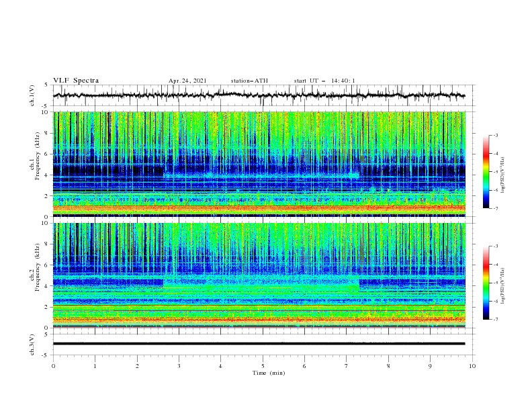Click time axis tick label "0"
This screenshot has width=532, height=411.
[x=53, y=366]
